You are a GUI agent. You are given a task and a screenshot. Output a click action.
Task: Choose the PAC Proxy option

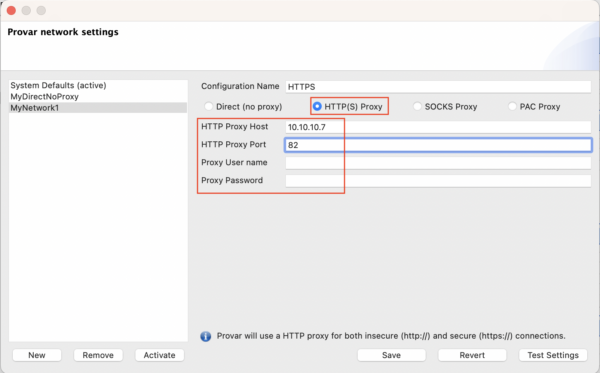[x=512, y=106]
